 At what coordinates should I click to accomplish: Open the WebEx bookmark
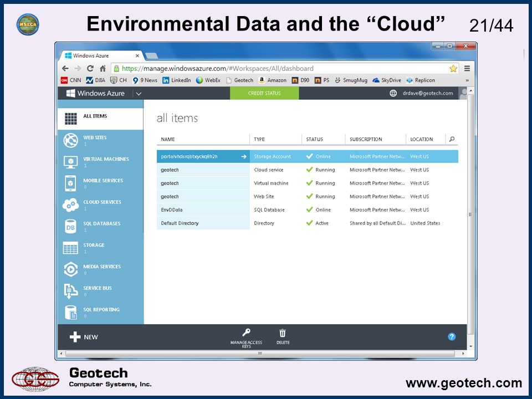(208, 80)
